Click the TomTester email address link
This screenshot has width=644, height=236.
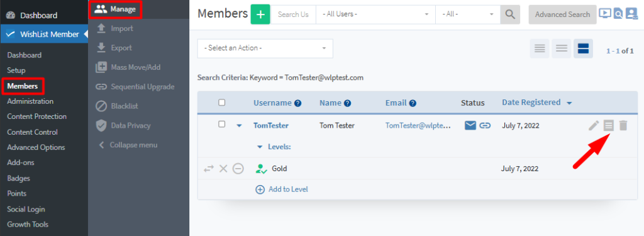(x=418, y=125)
